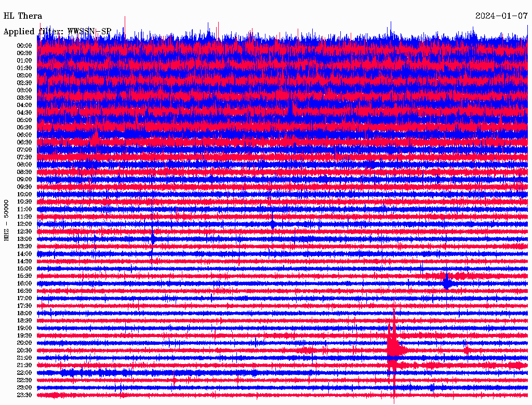The height and width of the screenshot is (405, 532).
Task: Click the date label 2024-01-07
Action: tap(501, 16)
